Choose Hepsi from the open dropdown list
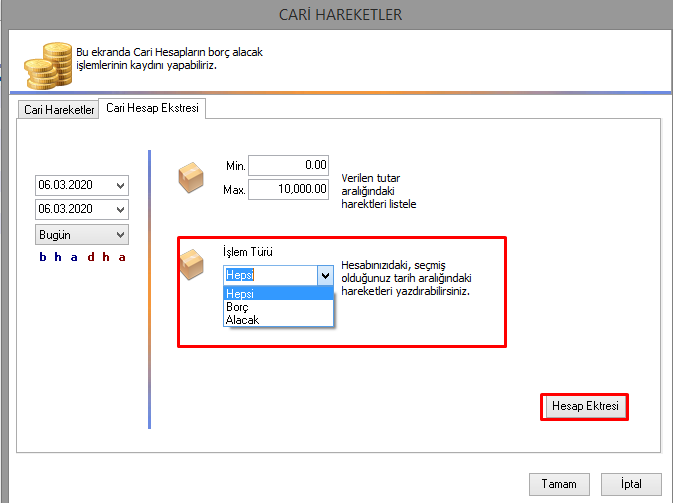The height and width of the screenshot is (503, 673). 277,294
